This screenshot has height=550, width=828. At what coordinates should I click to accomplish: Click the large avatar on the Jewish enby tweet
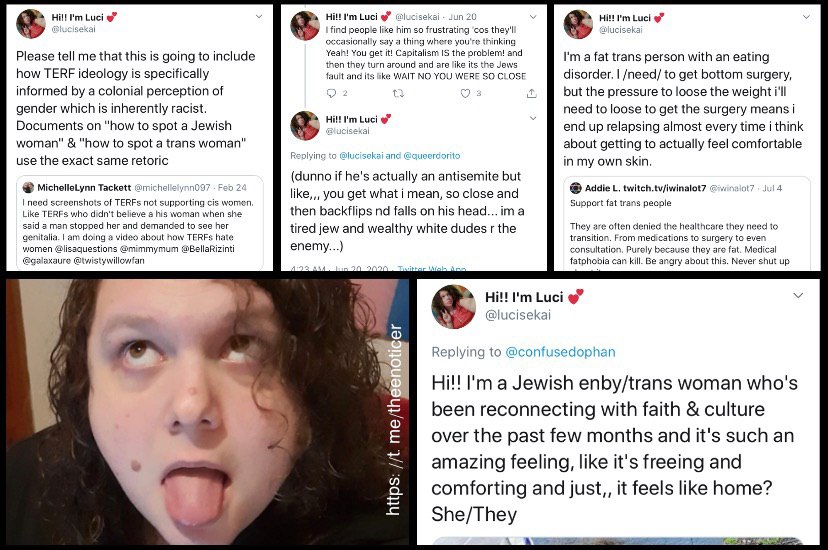(454, 307)
